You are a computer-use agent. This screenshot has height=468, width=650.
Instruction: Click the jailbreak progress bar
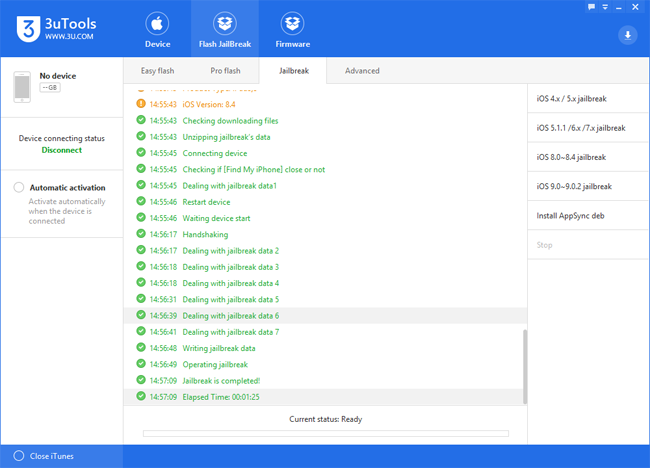tap(326, 434)
